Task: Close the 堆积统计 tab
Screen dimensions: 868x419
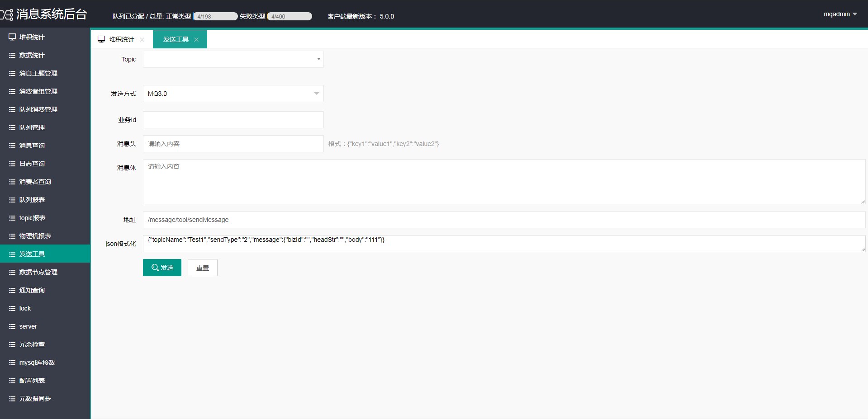Action: coord(142,40)
